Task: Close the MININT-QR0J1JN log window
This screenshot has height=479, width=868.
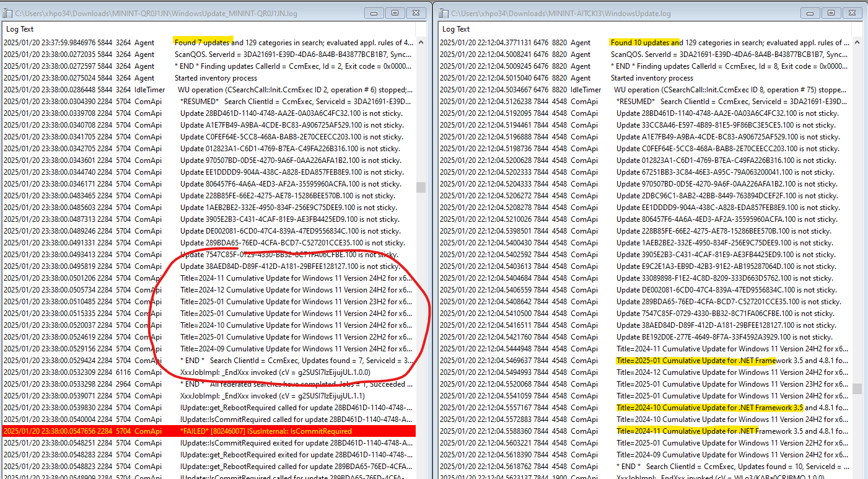Action: (417, 12)
